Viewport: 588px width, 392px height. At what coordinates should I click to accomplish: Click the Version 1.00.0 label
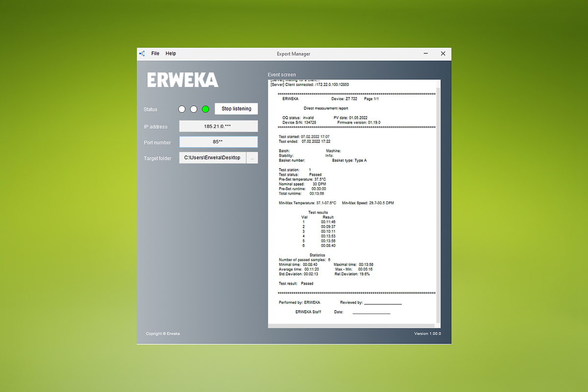[427, 334]
